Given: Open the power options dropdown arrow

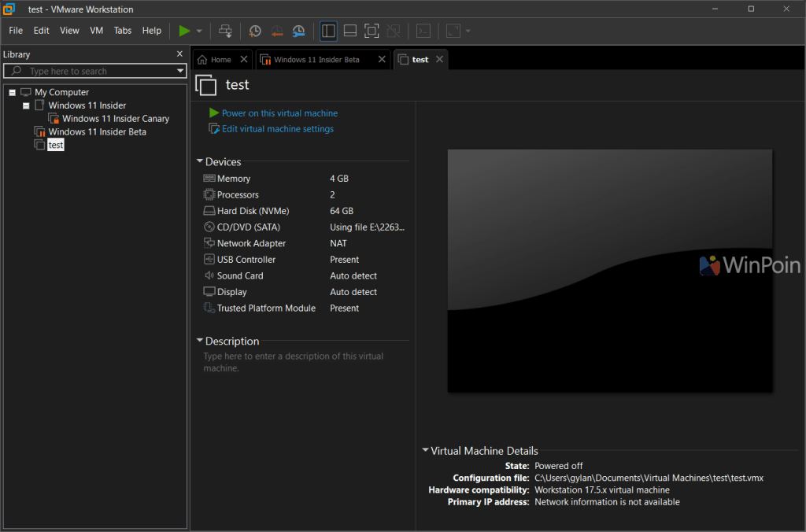Looking at the screenshot, I should click(198, 31).
